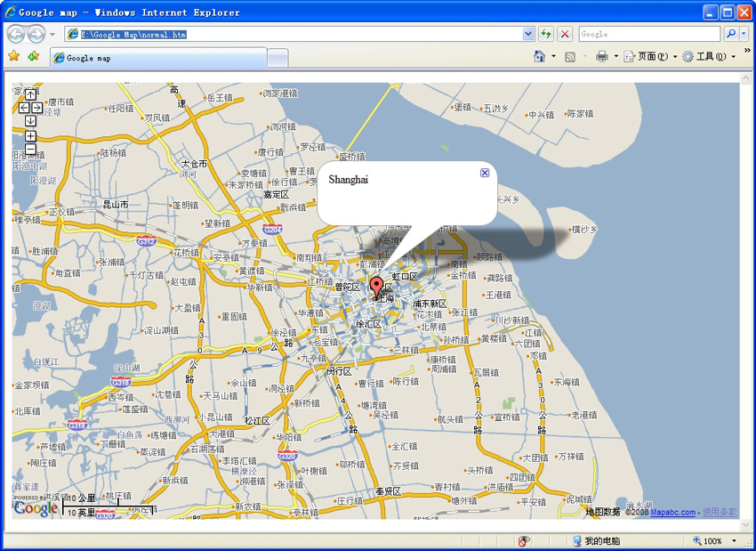Click the 虹口区 label on the map
This screenshot has width=756, height=551.
(x=405, y=277)
